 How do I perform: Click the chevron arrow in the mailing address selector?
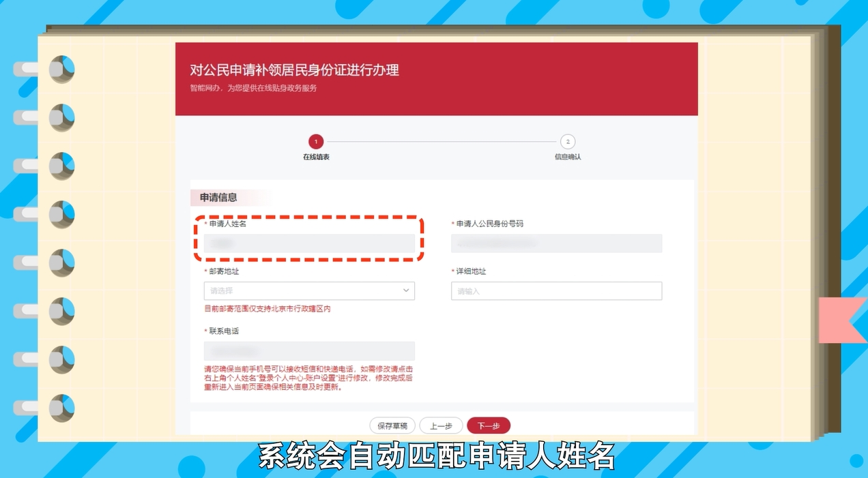[407, 290]
